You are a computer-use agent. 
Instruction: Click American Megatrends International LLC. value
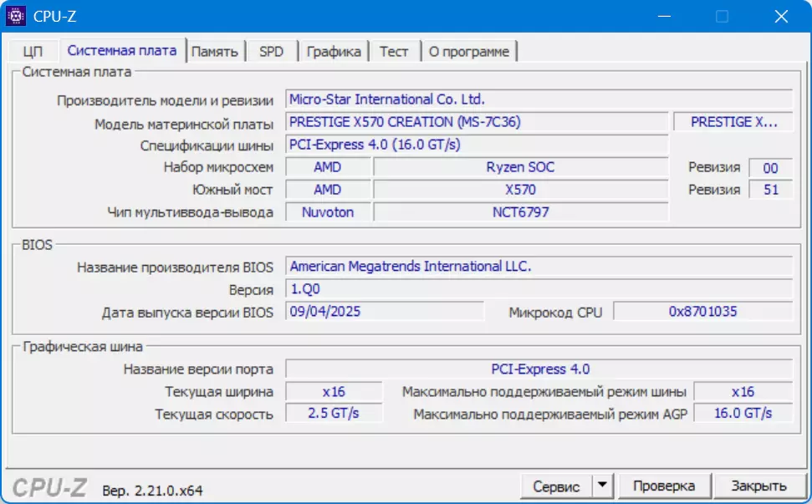pyautogui.click(x=539, y=267)
